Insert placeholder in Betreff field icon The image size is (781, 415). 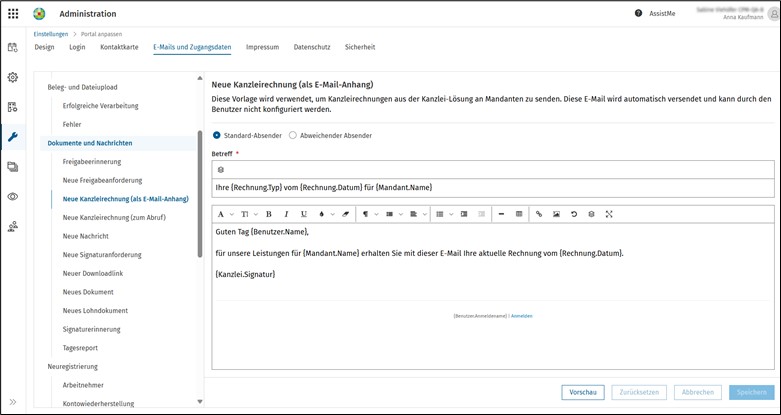[221, 170]
